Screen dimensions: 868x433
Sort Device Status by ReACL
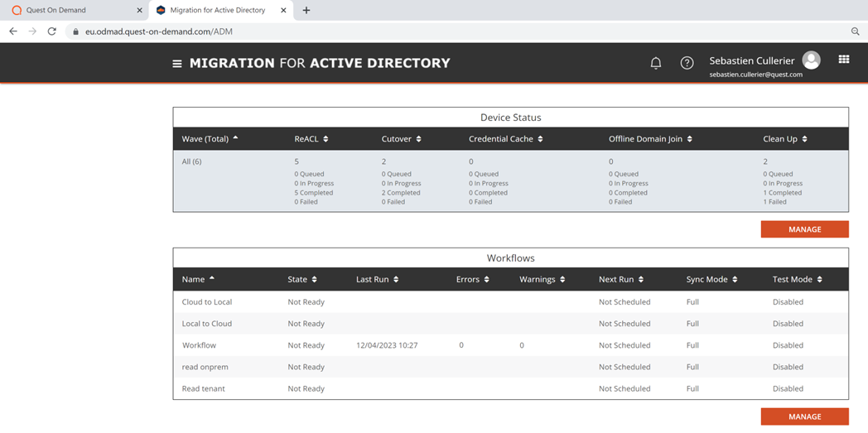pyautogui.click(x=311, y=139)
